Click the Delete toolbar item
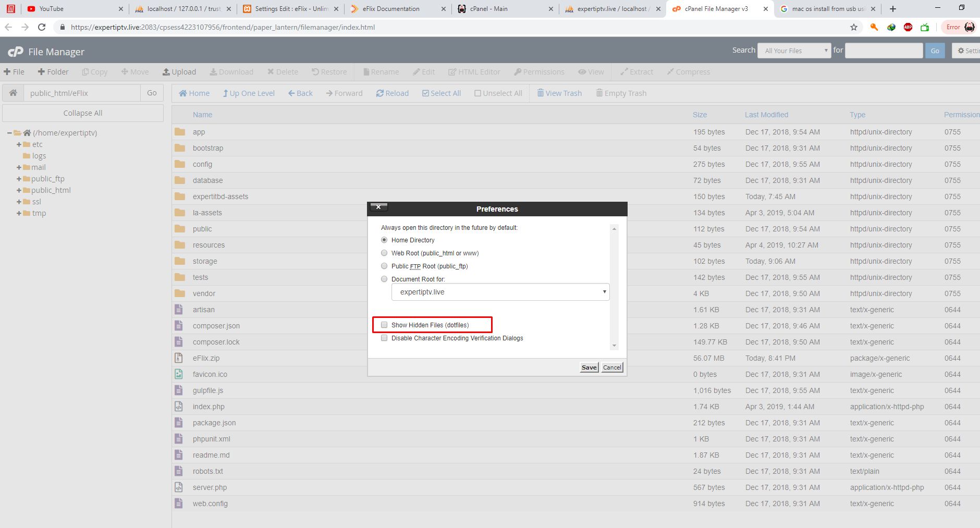The height and width of the screenshot is (528, 980). 283,72
